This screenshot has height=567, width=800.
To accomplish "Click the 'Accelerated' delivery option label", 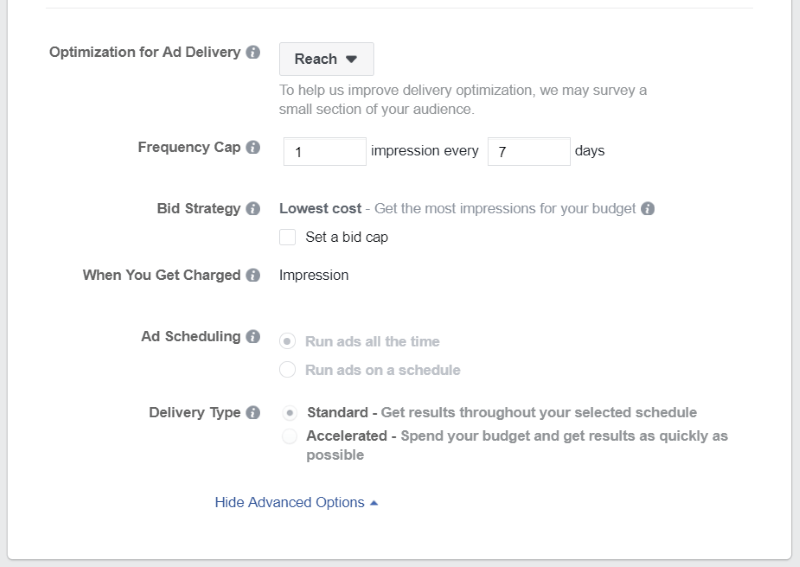I will pyautogui.click(x=346, y=436).
